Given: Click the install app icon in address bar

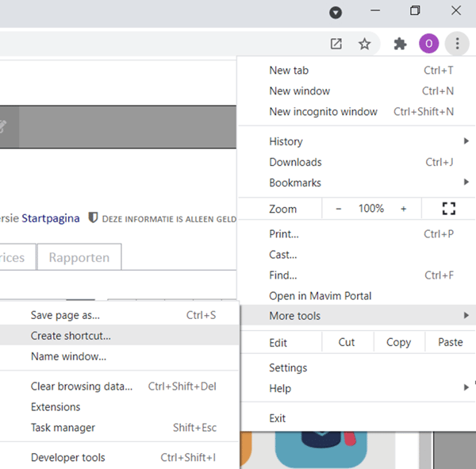Looking at the screenshot, I should pos(336,44).
